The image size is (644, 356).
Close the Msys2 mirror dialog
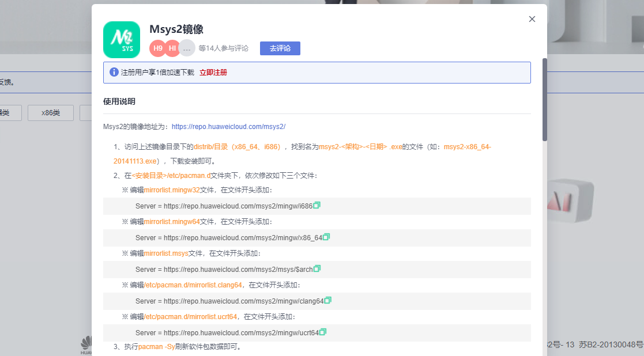click(x=532, y=19)
